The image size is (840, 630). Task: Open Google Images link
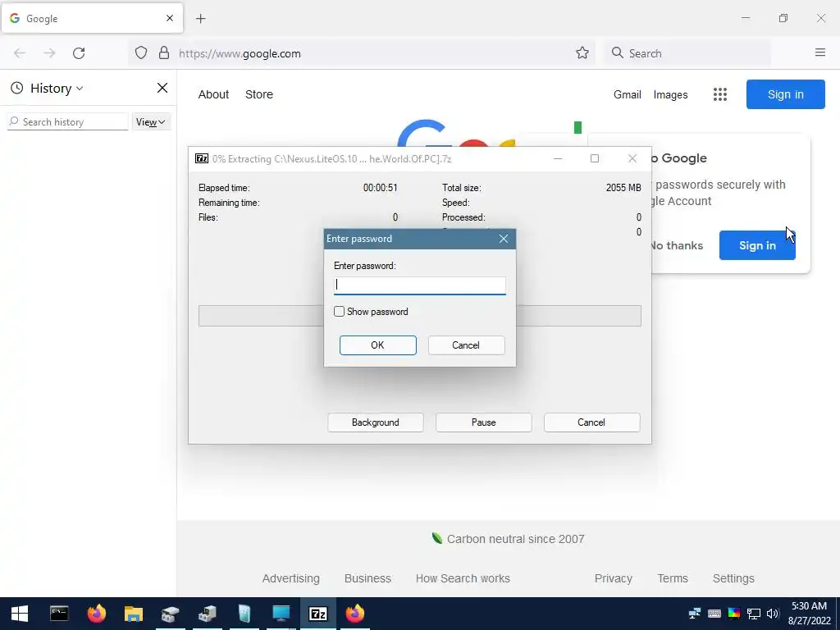[x=670, y=95]
